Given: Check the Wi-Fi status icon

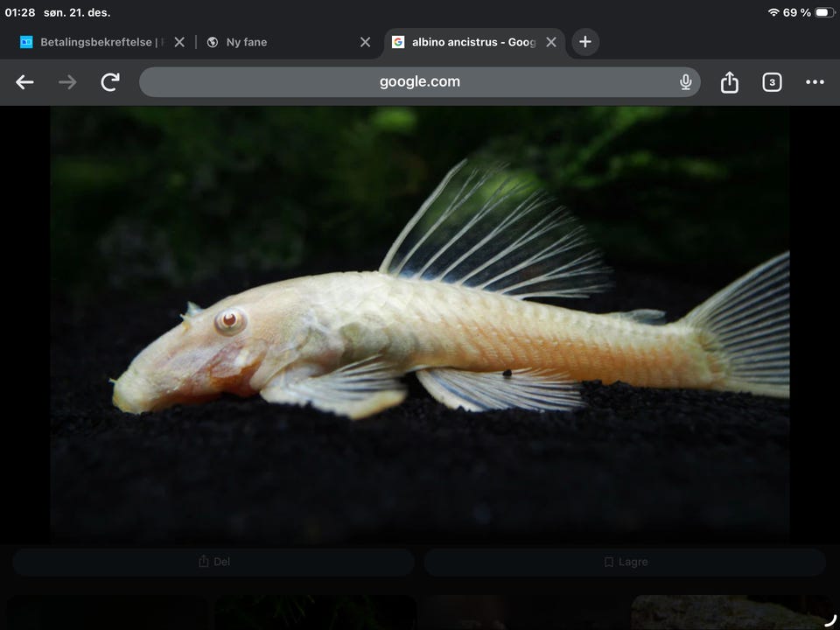Looking at the screenshot, I should (x=773, y=12).
